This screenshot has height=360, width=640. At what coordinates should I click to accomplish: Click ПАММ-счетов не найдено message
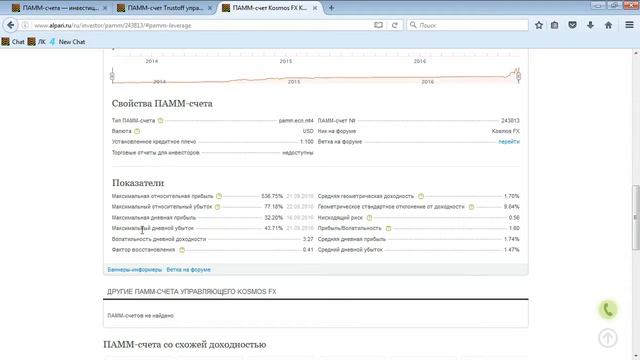tap(140, 316)
